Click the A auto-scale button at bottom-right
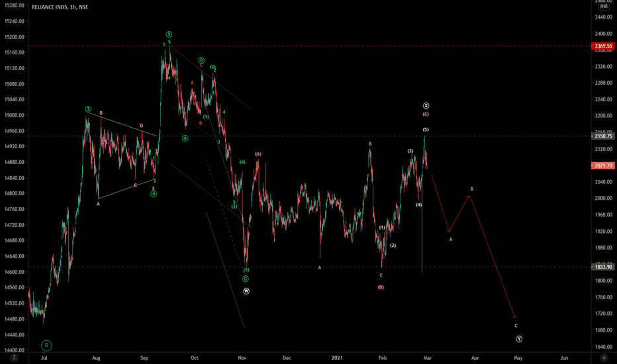Screen dimensions: 617x364 pos(604,357)
